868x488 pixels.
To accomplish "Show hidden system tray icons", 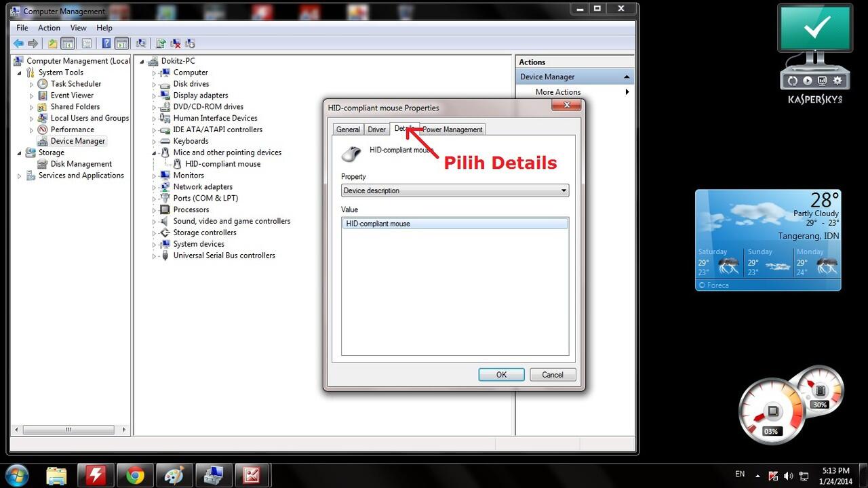I will tap(757, 476).
